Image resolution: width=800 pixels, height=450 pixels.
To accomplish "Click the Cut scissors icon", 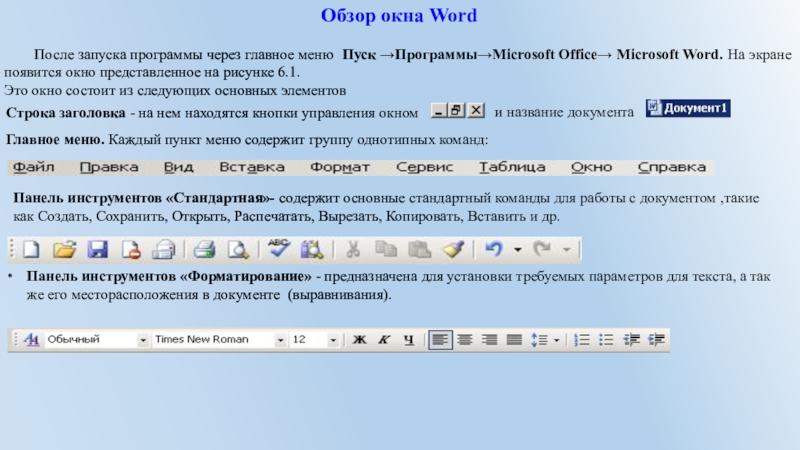I will point(353,249).
